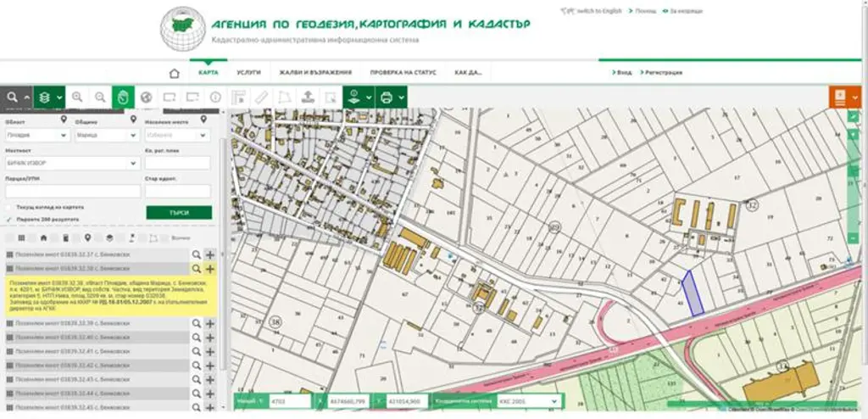Open the УСЛУГИ menu tab

pyautogui.click(x=248, y=73)
